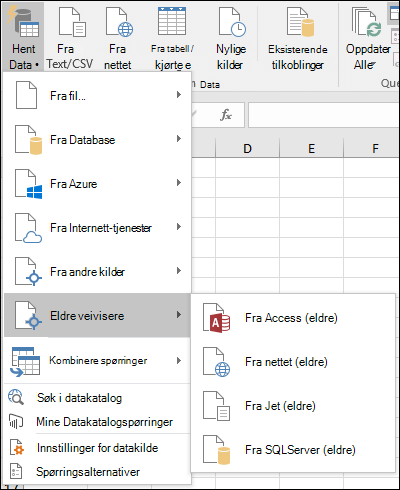400x490 pixels.
Task: Click the Søk i datakatalog search icon
Action: coord(16,397)
